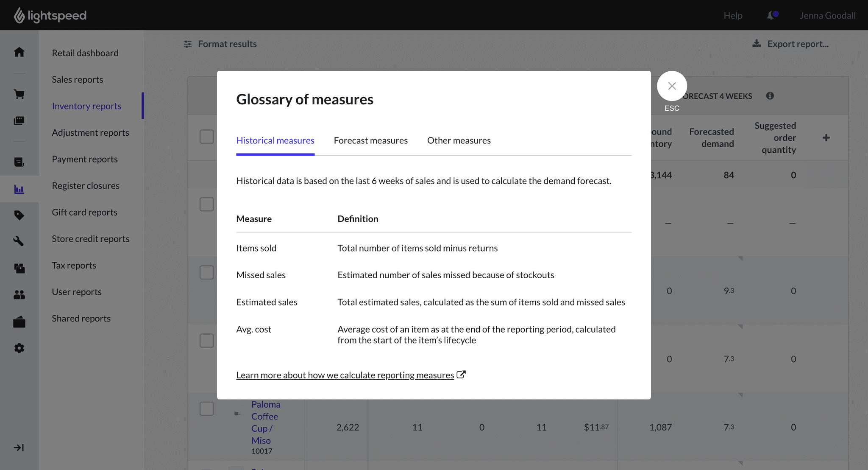Image resolution: width=868 pixels, height=470 pixels.
Task: Open settings gear icon in sidebar
Action: [x=19, y=348]
